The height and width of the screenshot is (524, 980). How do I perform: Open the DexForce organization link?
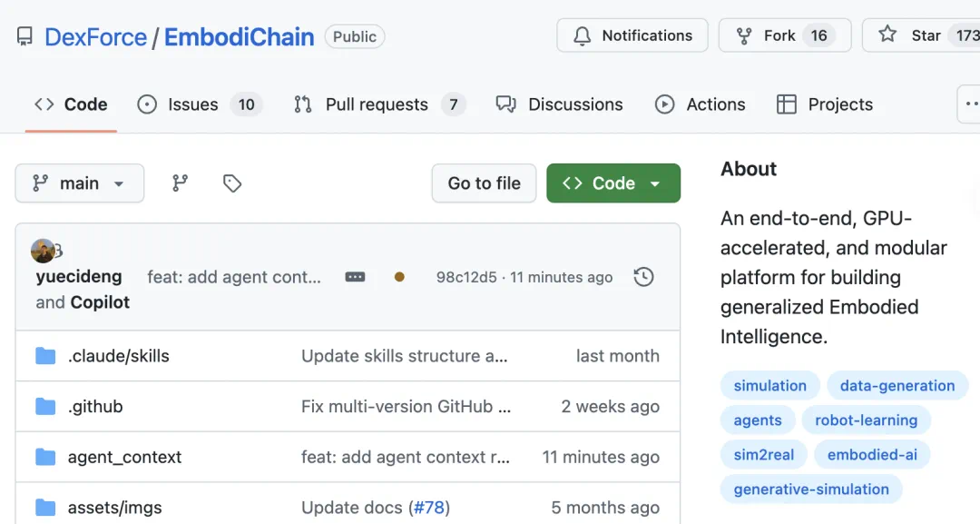[x=95, y=37]
